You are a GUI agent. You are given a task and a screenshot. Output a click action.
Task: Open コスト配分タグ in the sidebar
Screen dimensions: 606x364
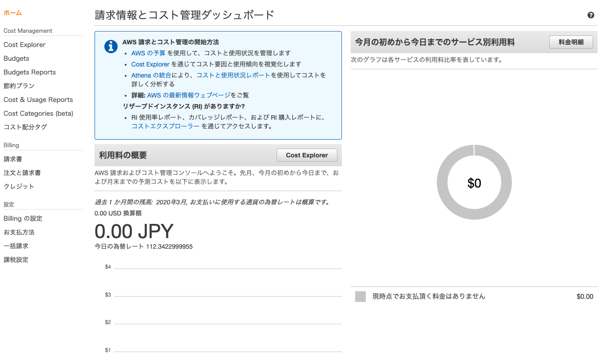(x=25, y=127)
